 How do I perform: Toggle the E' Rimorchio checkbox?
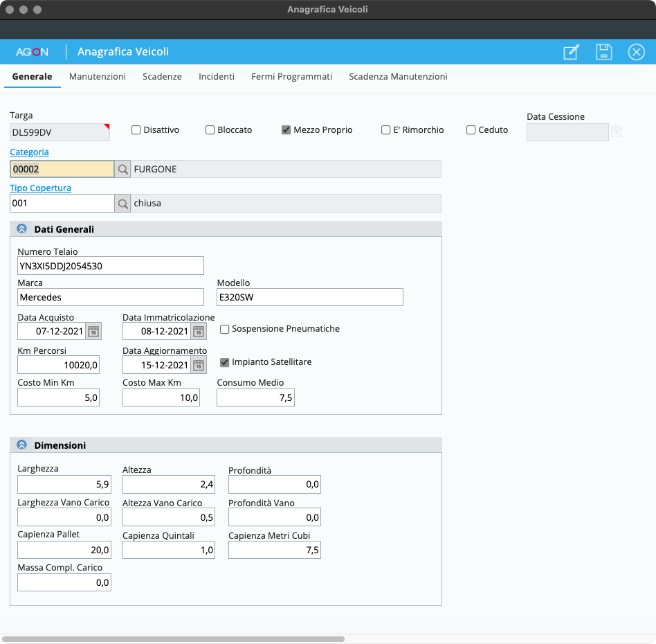[385, 129]
